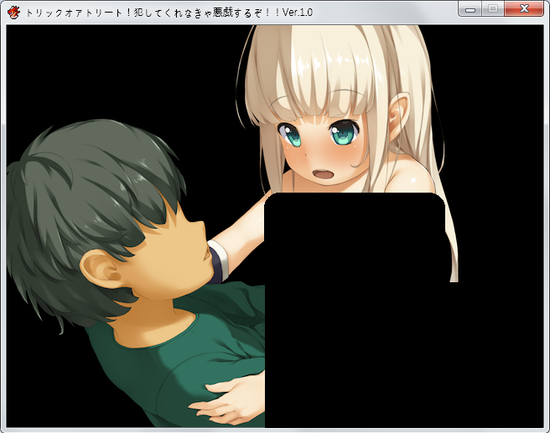Viewport: 550px width, 433px height.
Task: Open the window menu via title bar icon
Action: click(13, 12)
